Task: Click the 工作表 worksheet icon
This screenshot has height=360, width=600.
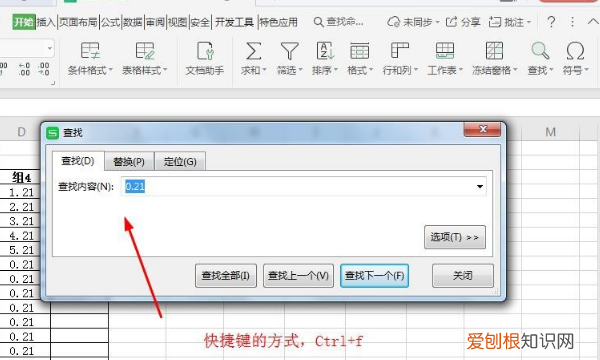Action: click(x=445, y=51)
